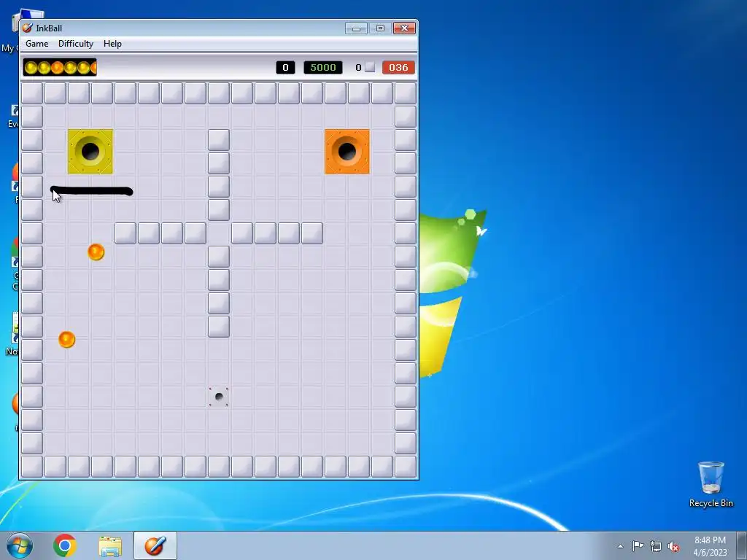This screenshot has width=747, height=560.
Task: Click the upper orange ball
Action: tap(96, 252)
